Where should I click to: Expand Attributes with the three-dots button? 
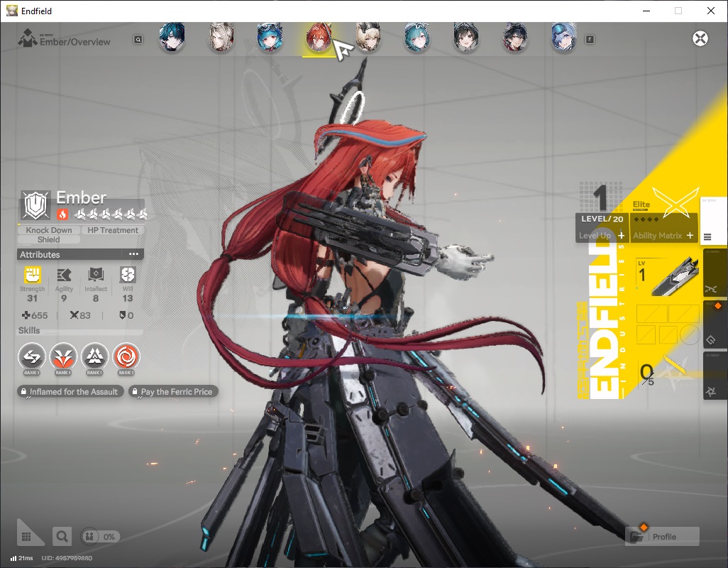point(133,254)
